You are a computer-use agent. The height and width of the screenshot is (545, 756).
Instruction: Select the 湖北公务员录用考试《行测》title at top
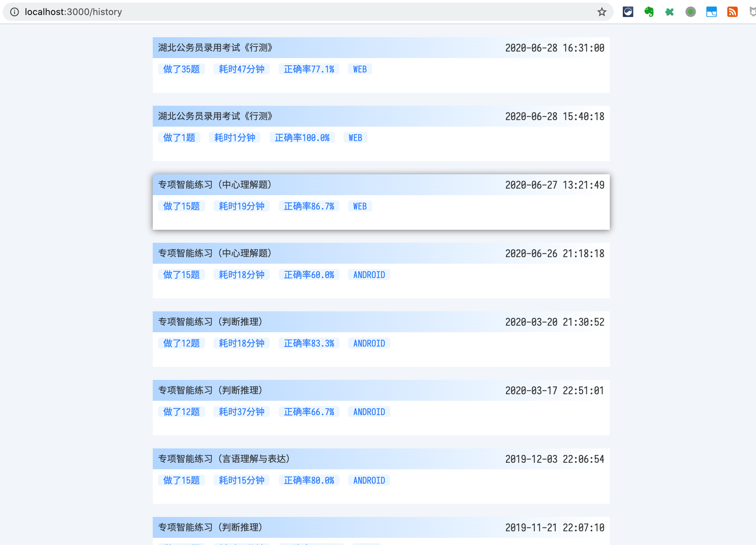pyautogui.click(x=215, y=47)
